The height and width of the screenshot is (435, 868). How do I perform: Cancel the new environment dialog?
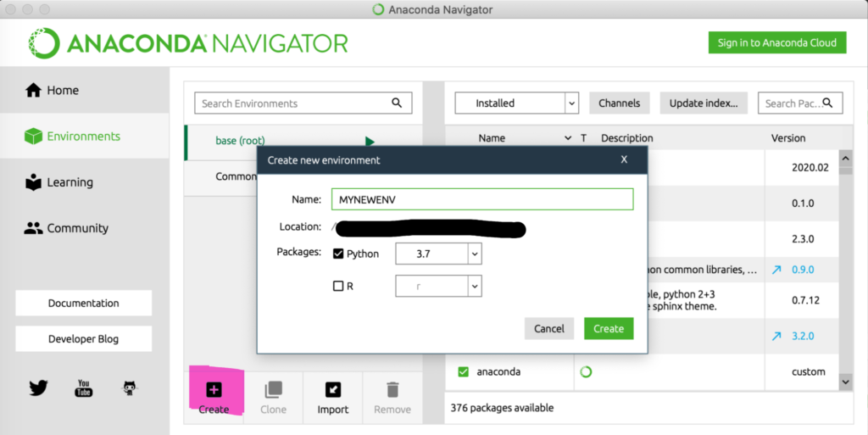tap(549, 328)
